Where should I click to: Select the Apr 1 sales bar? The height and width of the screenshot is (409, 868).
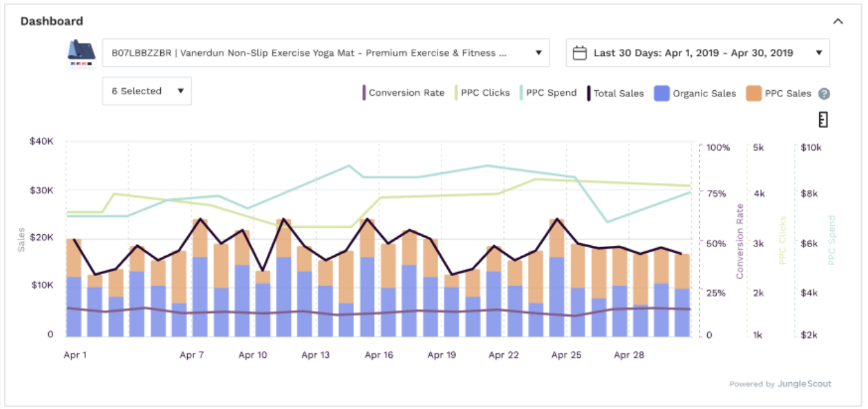click(x=74, y=289)
